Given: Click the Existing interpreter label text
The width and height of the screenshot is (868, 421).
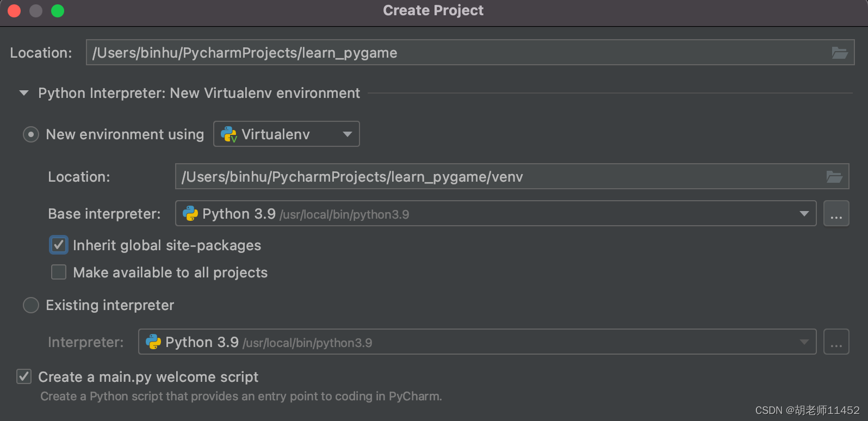Looking at the screenshot, I should tap(110, 305).
